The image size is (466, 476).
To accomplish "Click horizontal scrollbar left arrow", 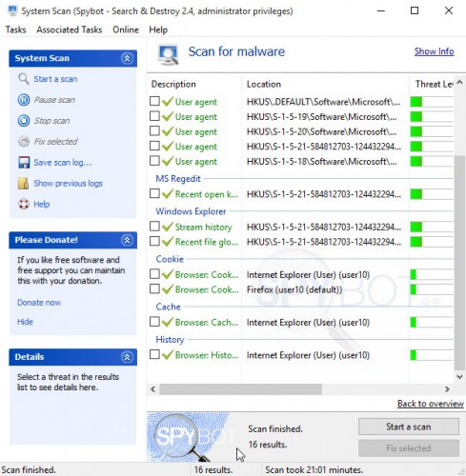I will click(x=153, y=389).
